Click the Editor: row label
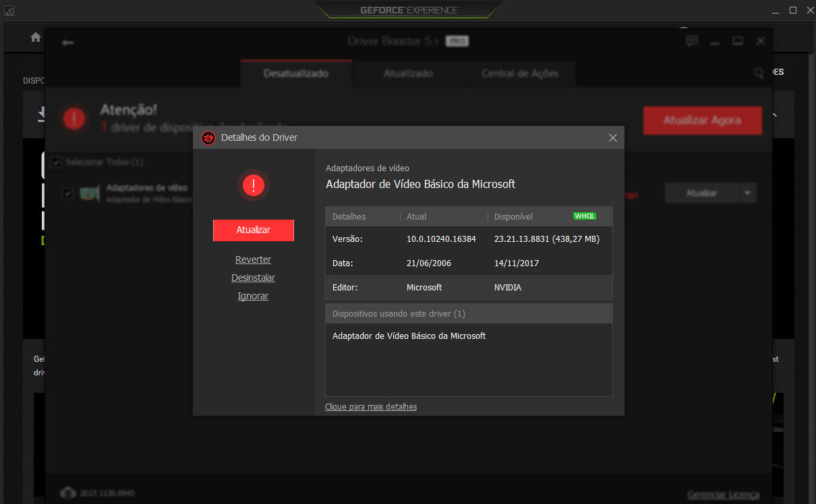Viewport: 816px width, 504px height. tap(345, 287)
